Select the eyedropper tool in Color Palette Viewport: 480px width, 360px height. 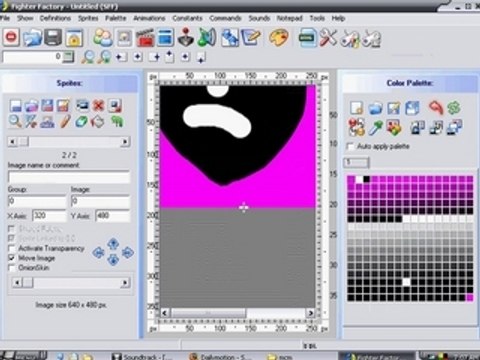pos(375,128)
